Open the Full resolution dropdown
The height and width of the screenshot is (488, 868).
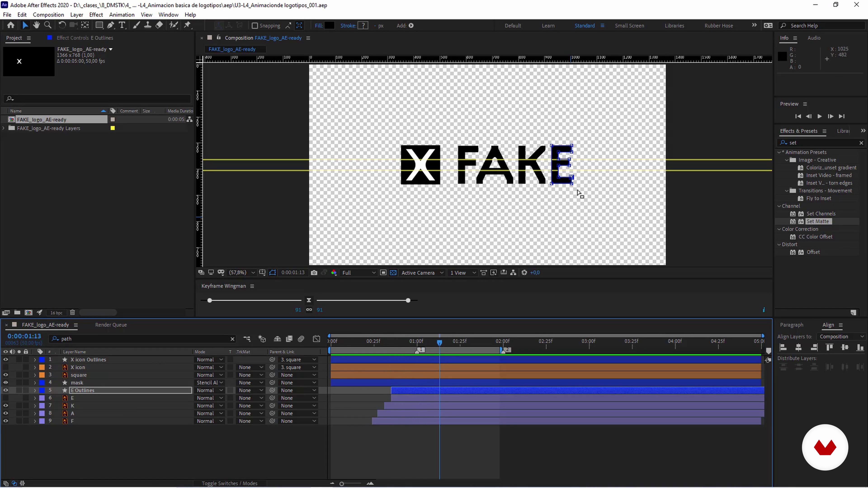359,272
